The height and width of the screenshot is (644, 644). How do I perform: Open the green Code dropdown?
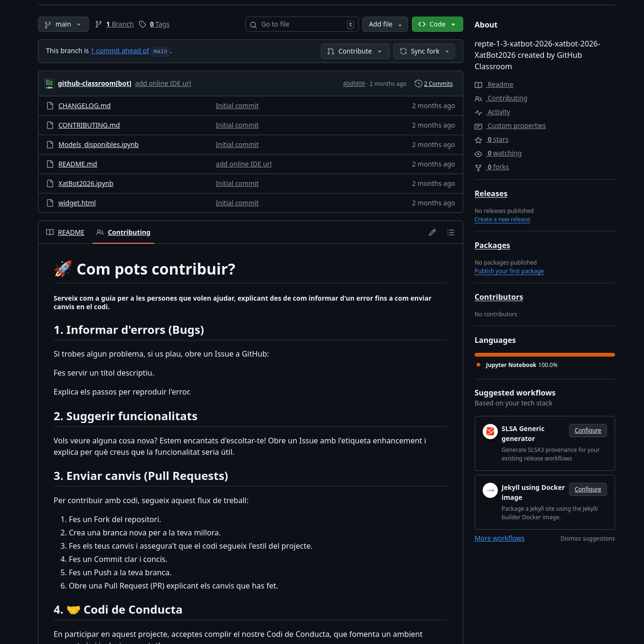tap(437, 24)
